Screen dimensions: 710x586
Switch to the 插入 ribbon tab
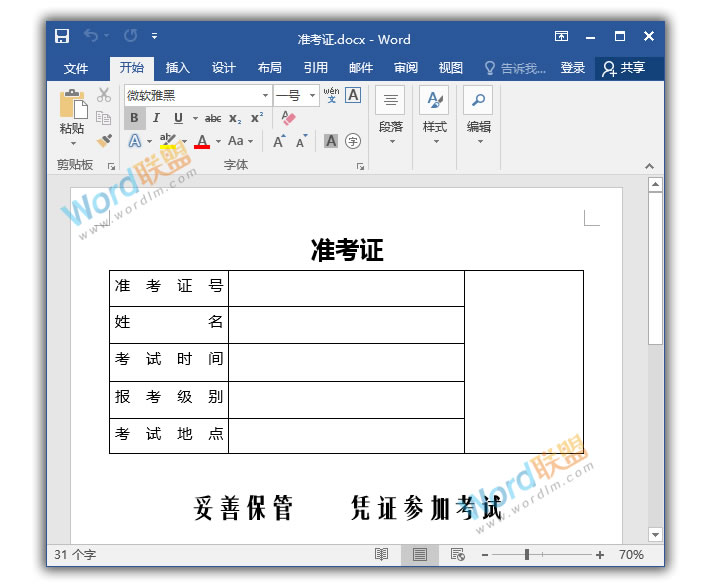pyautogui.click(x=177, y=68)
